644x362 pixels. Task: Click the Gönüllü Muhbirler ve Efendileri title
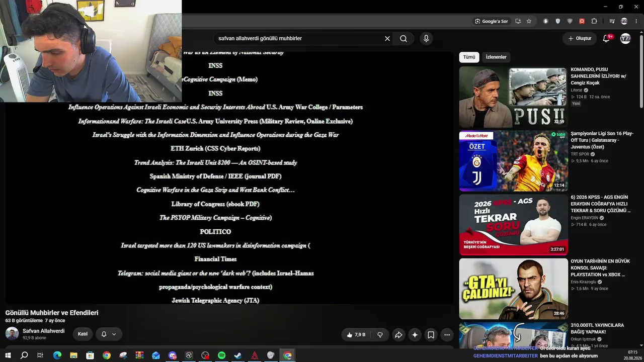tap(52, 313)
